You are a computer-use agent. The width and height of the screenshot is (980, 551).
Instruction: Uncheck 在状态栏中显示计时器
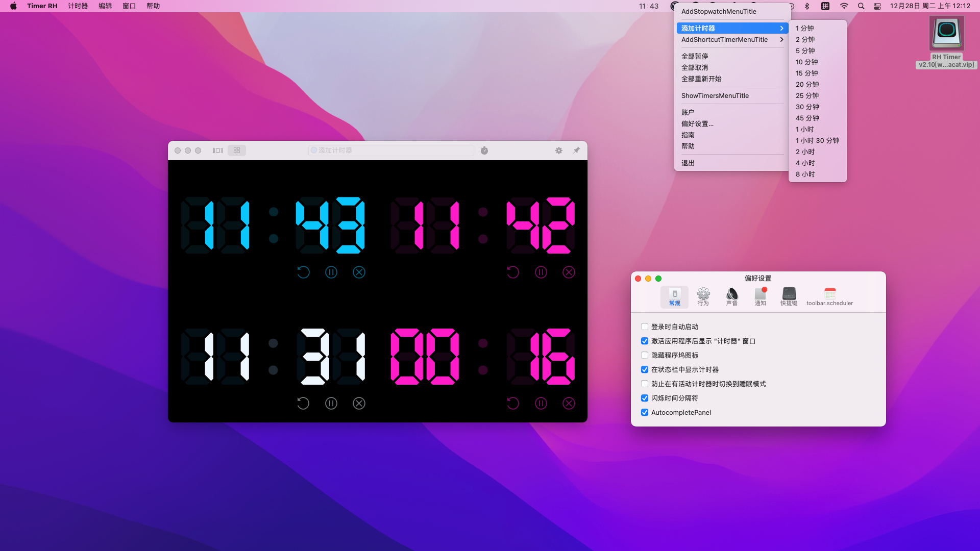point(645,370)
